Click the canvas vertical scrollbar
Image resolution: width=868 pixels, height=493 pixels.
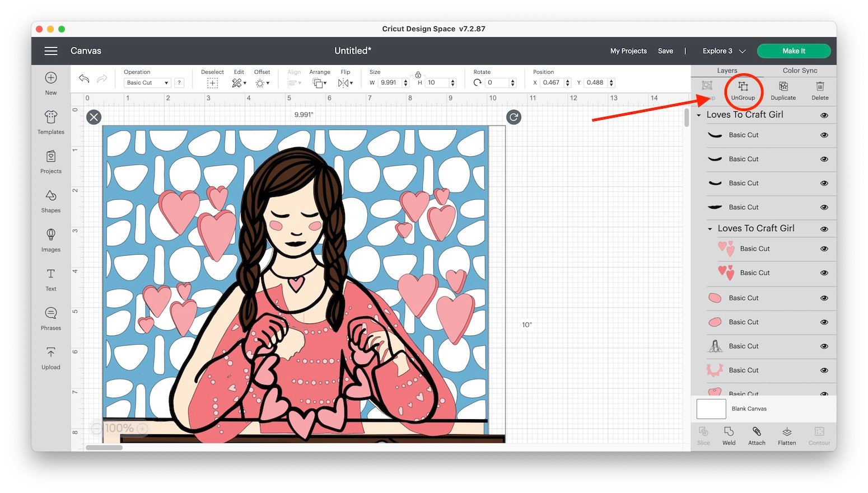687,118
